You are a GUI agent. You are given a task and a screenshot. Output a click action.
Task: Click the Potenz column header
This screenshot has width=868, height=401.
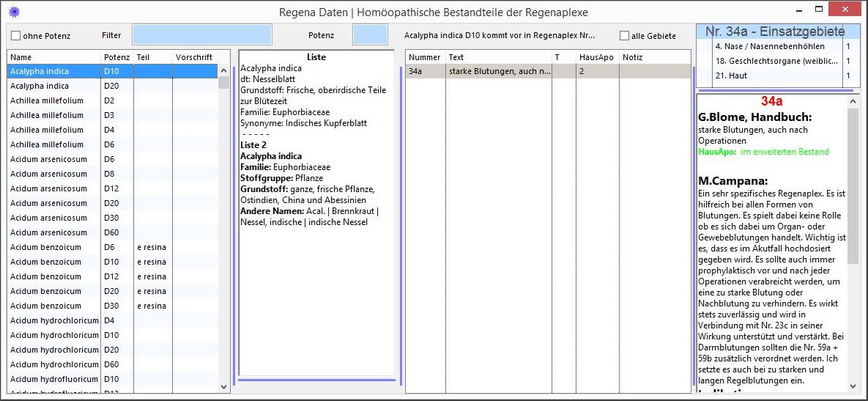(116, 57)
